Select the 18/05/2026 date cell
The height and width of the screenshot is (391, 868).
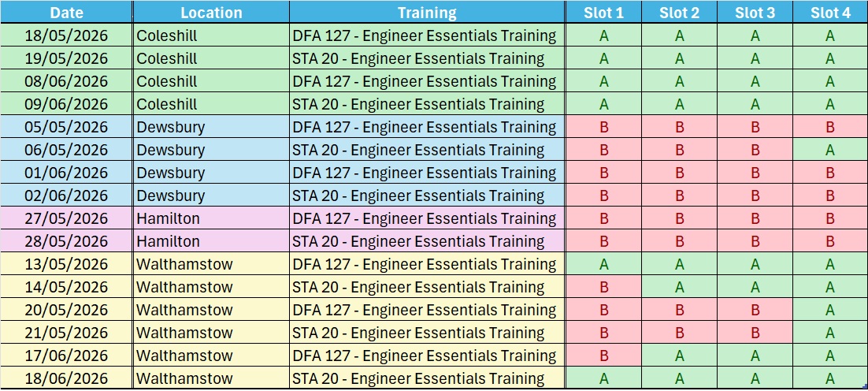tap(66, 35)
